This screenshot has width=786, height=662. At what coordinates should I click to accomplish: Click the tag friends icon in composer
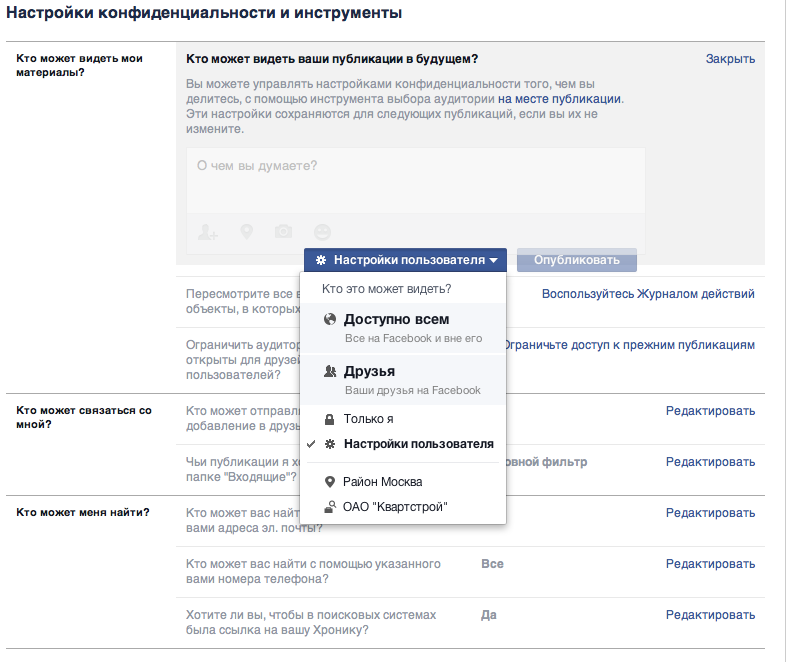[x=208, y=232]
